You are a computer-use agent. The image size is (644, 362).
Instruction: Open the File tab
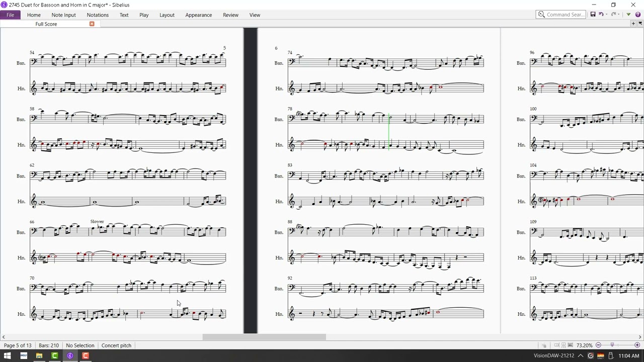coord(10,15)
